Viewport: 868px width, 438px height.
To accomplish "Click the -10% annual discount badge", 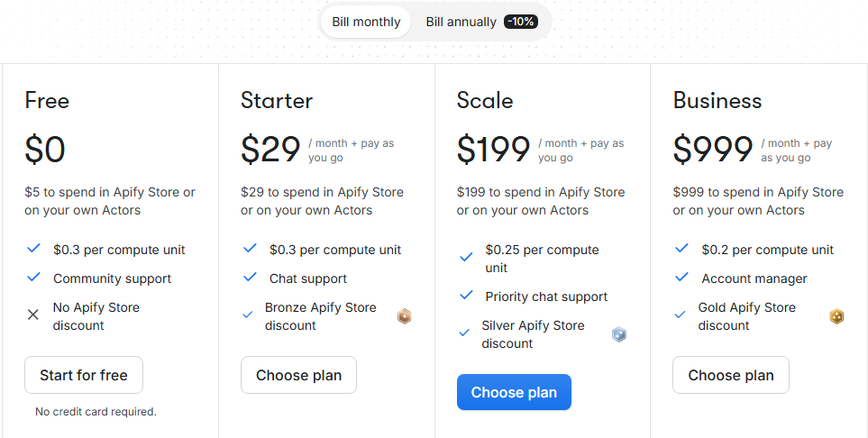I will click(521, 22).
